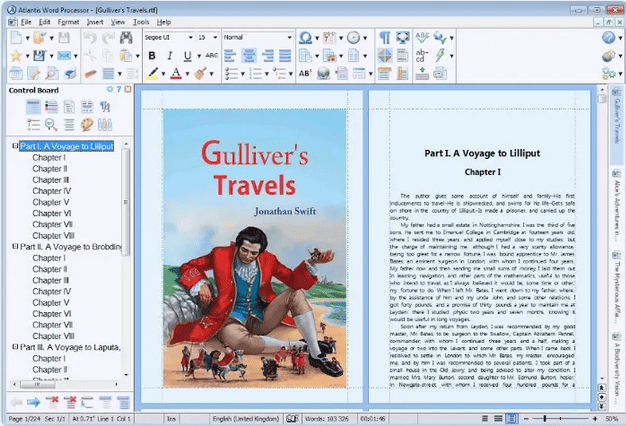Switch to the Alice's Adventures document tab
626x426 pixels.
pos(617,204)
